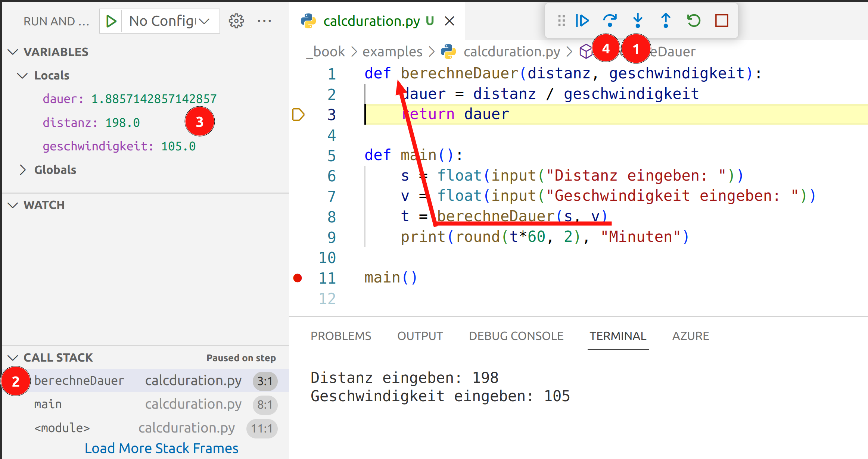Click 'dauer = distanz / geschwindigkeit' code line

point(550,94)
